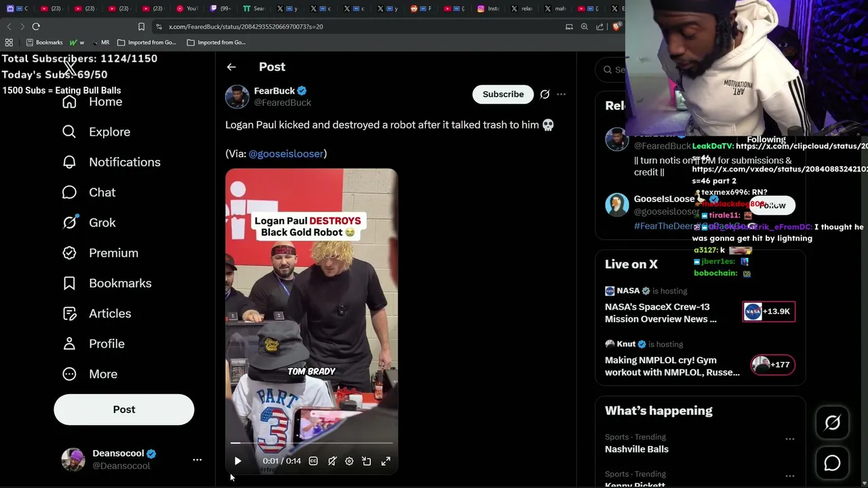Viewport: 868px width, 488px height.
Task: Toggle video closed captions
Action: [x=313, y=461]
